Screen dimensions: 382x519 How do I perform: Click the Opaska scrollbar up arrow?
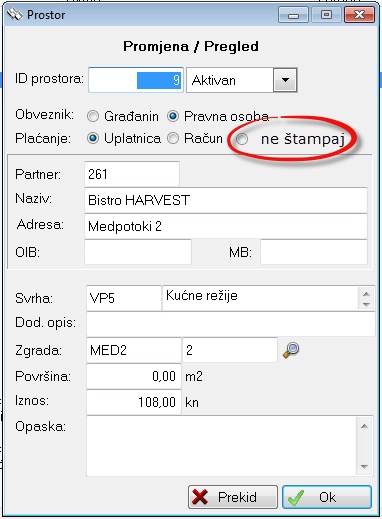pyautogui.click(x=364, y=426)
